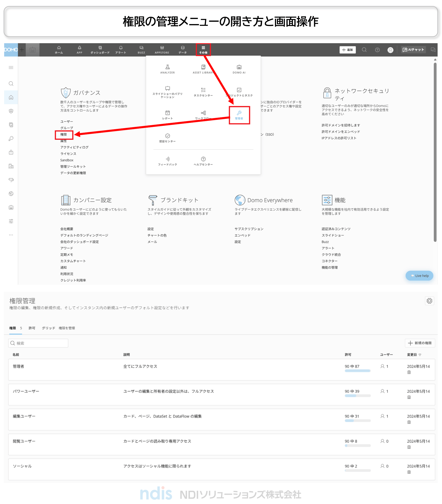Open the 権限 link under ガバナンス

coord(64,134)
